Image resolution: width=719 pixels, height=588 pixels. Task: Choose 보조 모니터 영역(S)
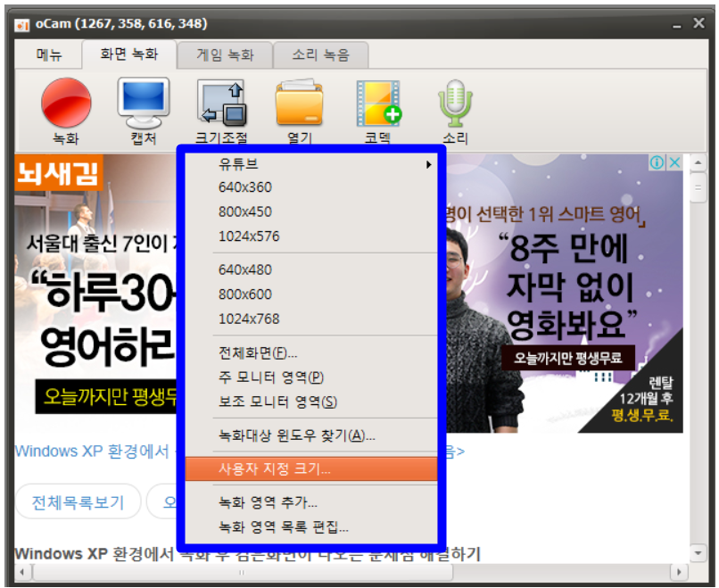click(x=311, y=402)
